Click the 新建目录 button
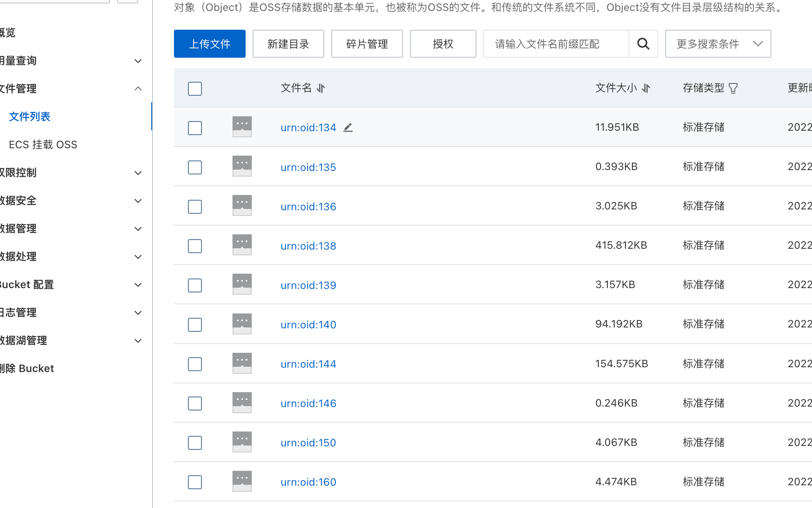 click(x=288, y=44)
